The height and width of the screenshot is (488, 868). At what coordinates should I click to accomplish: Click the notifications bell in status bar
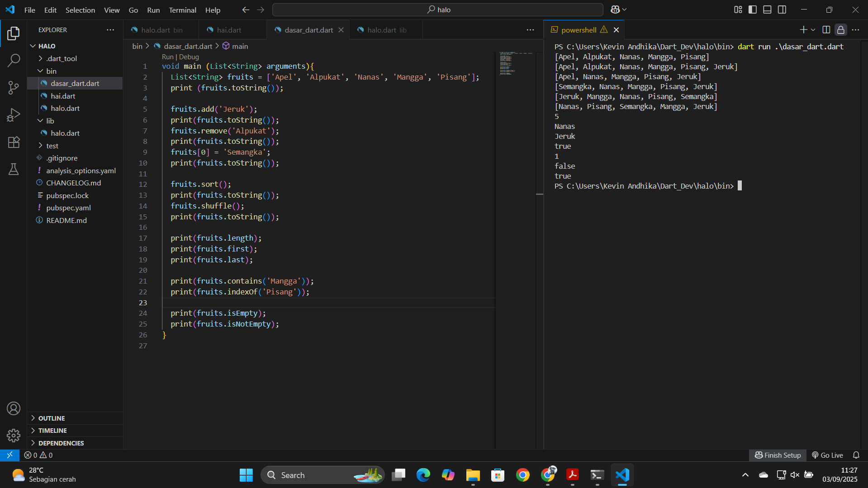[856, 455]
